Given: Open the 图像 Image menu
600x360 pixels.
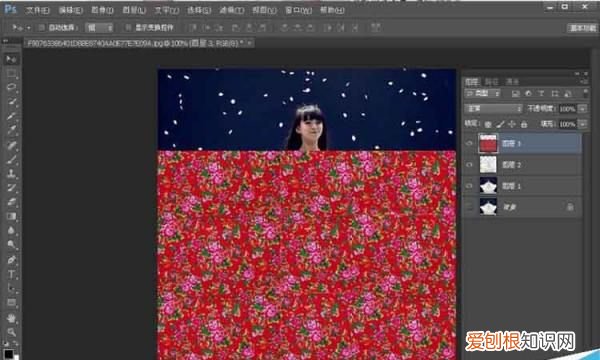Looking at the screenshot, I should pos(102,10).
